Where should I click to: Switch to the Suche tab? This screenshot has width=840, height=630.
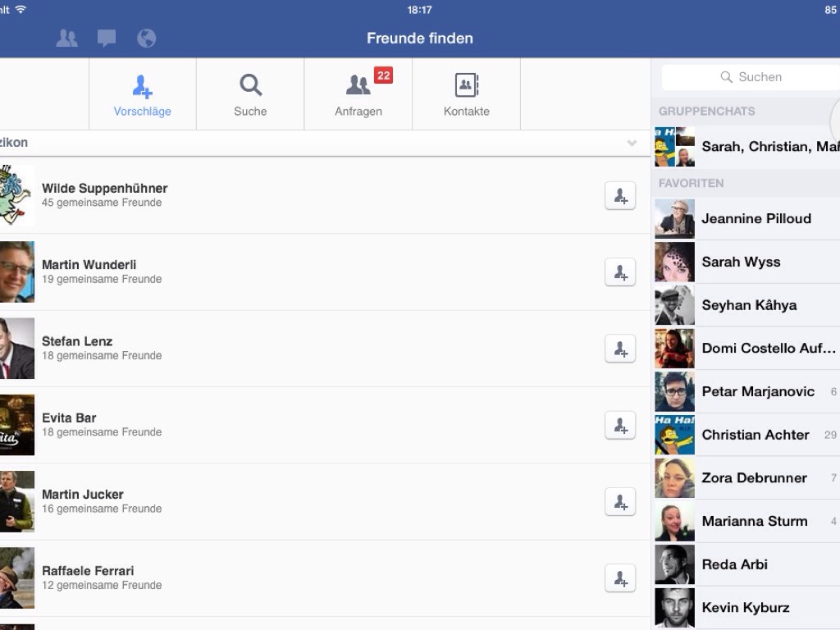[x=250, y=94]
